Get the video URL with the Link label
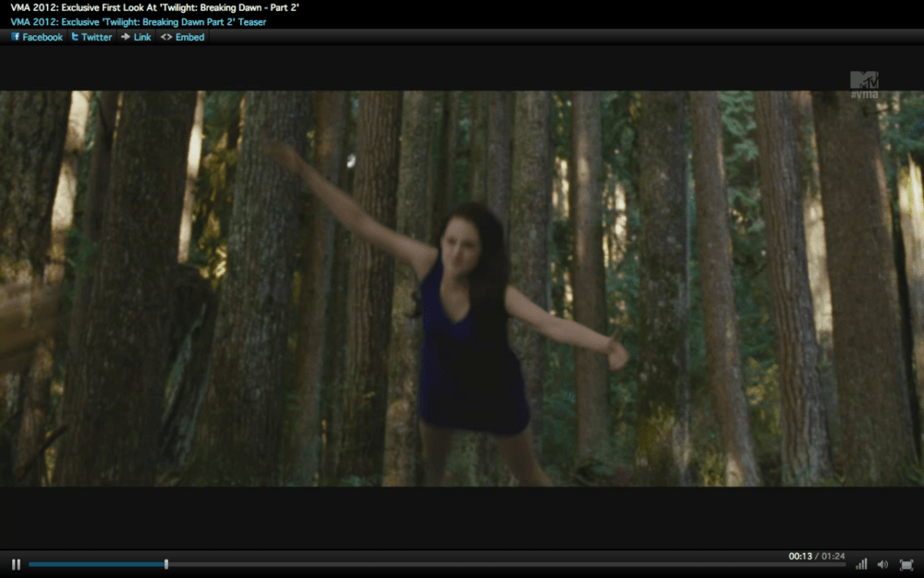924x578 pixels. pos(142,37)
